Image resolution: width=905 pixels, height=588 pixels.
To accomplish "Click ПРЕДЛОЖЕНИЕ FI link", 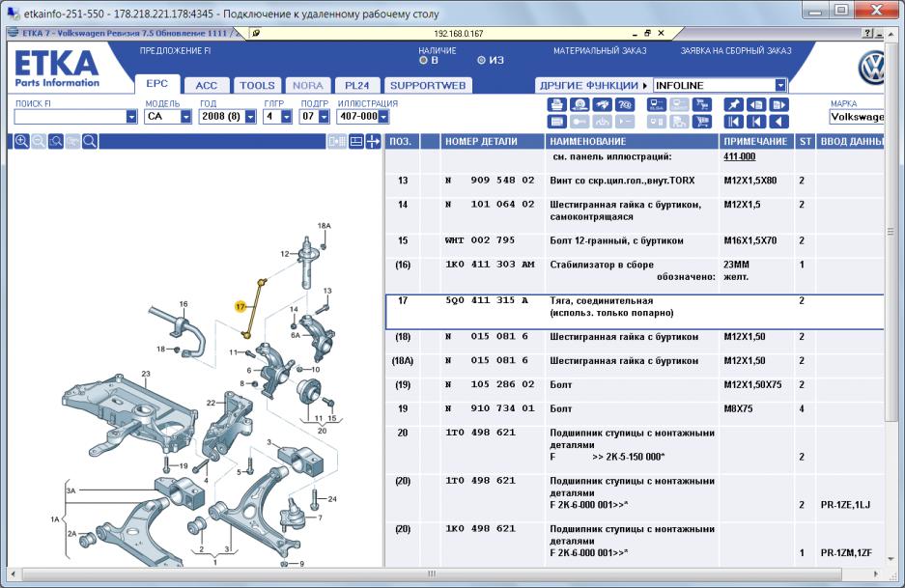I will pyautogui.click(x=175, y=51).
